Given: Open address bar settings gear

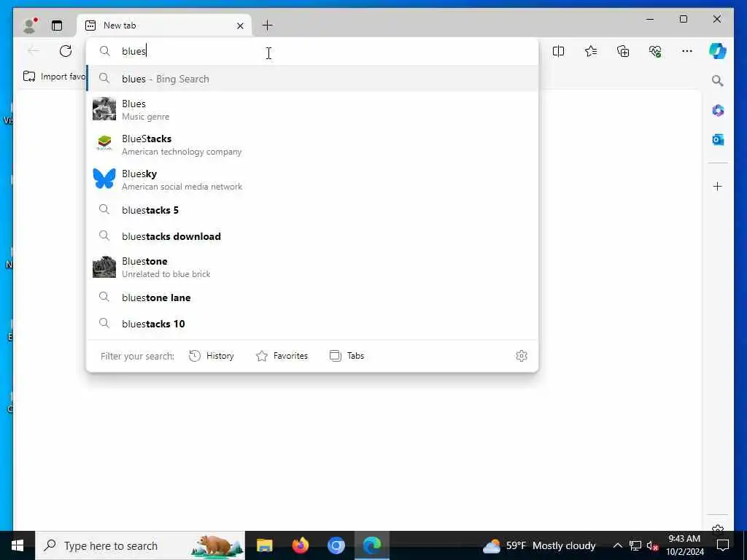Looking at the screenshot, I should 522,356.
